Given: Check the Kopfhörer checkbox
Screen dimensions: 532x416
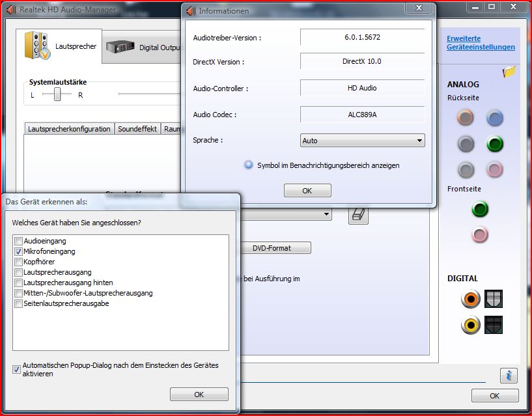Looking at the screenshot, I should pos(18,262).
